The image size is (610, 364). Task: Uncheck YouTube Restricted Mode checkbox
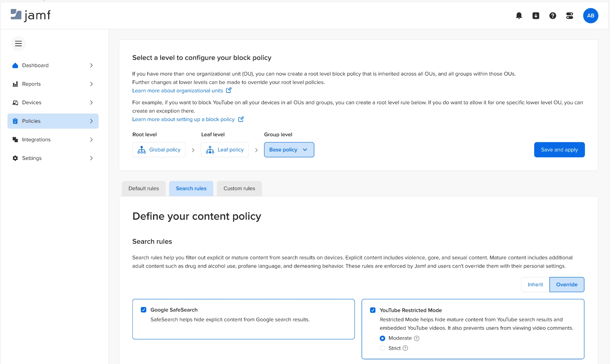pyautogui.click(x=373, y=310)
